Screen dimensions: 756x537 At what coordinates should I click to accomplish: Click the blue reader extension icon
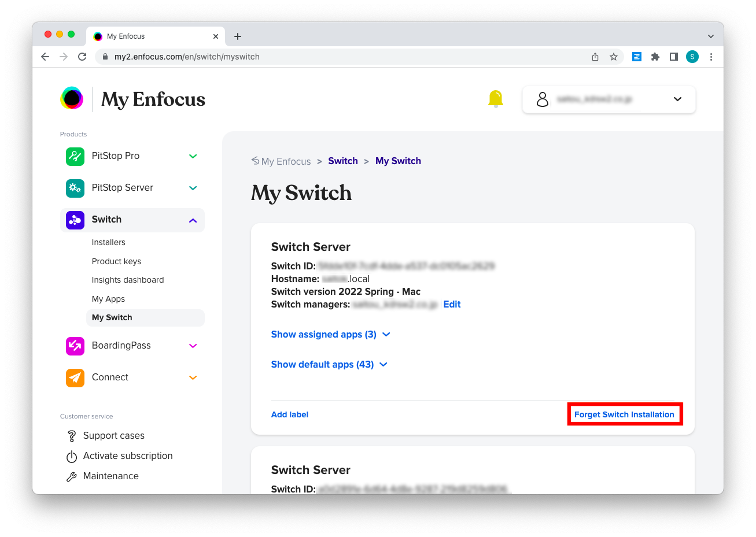(x=637, y=57)
